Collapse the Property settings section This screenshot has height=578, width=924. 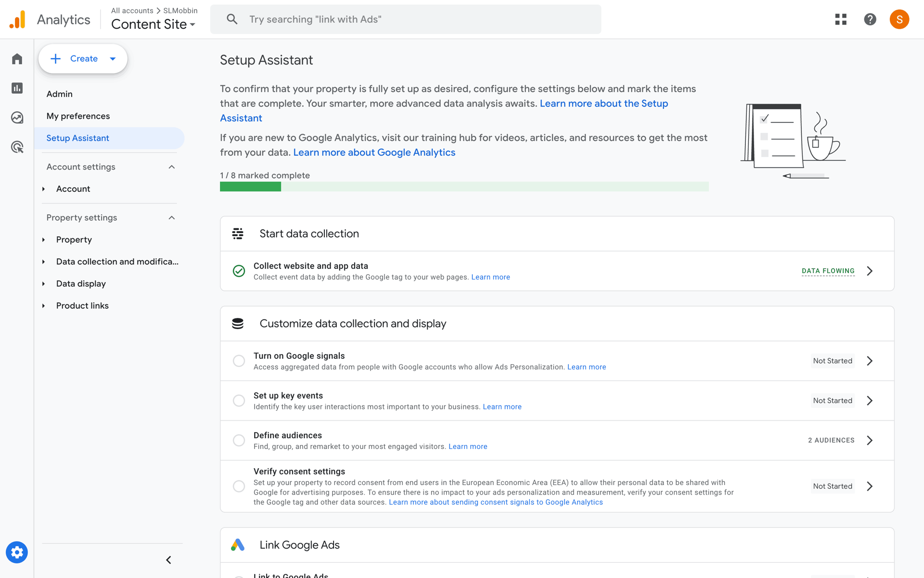point(172,218)
